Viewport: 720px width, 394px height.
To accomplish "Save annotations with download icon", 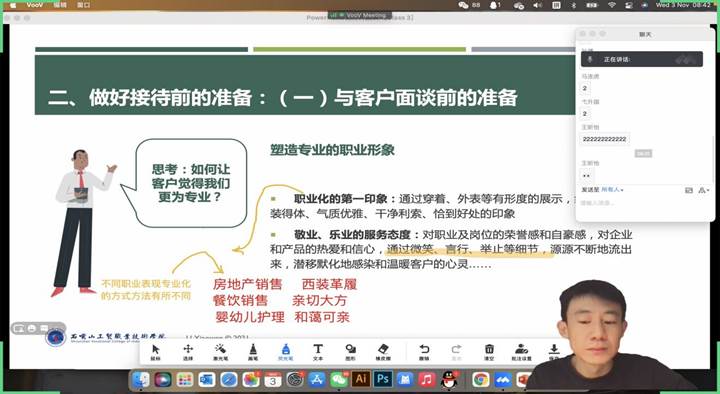I will click(554, 352).
